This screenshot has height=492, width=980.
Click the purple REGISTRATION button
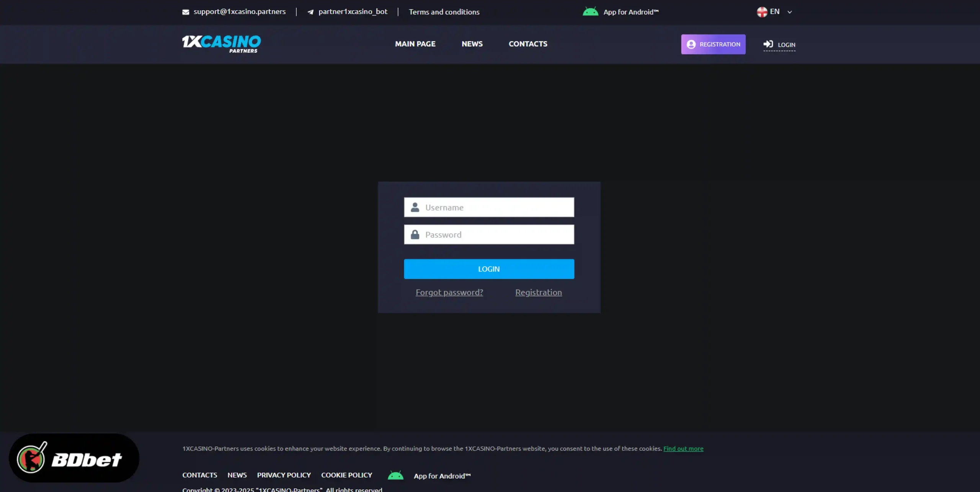coord(713,44)
